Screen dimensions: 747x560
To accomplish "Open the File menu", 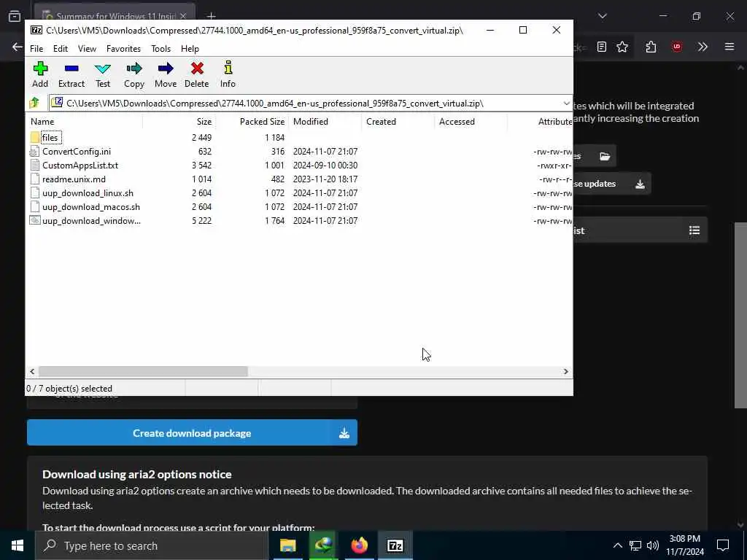I will [x=36, y=49].
